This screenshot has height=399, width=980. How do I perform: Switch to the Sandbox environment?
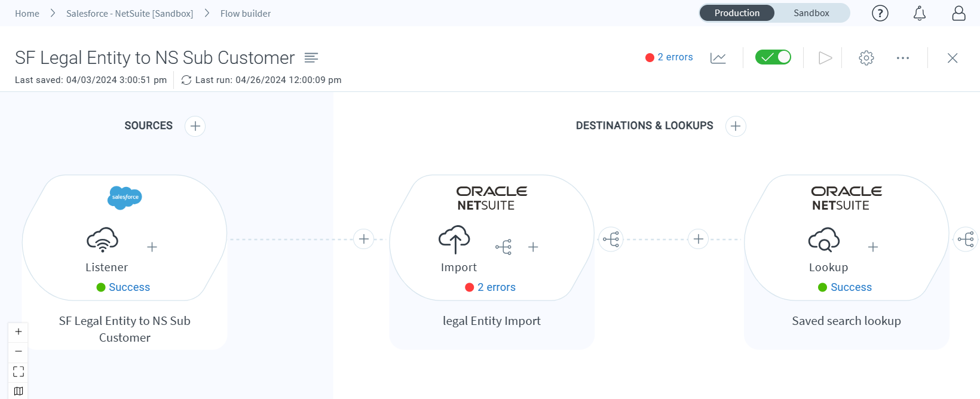pos(811,13)
